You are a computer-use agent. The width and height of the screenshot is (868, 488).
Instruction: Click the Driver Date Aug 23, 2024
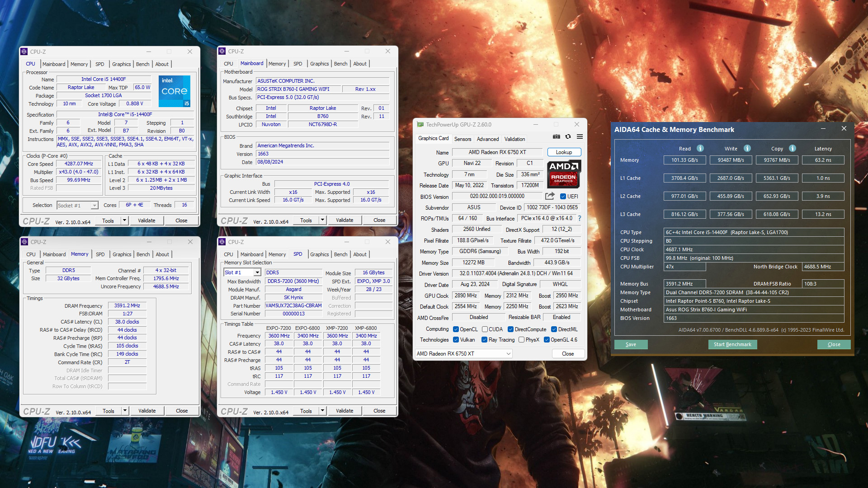475,284
